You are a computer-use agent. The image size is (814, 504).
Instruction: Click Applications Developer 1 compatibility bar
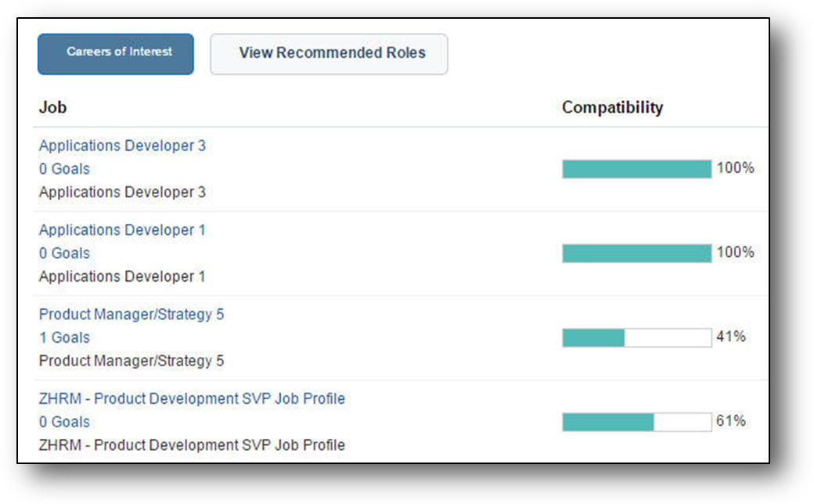[x=636, y=254]
